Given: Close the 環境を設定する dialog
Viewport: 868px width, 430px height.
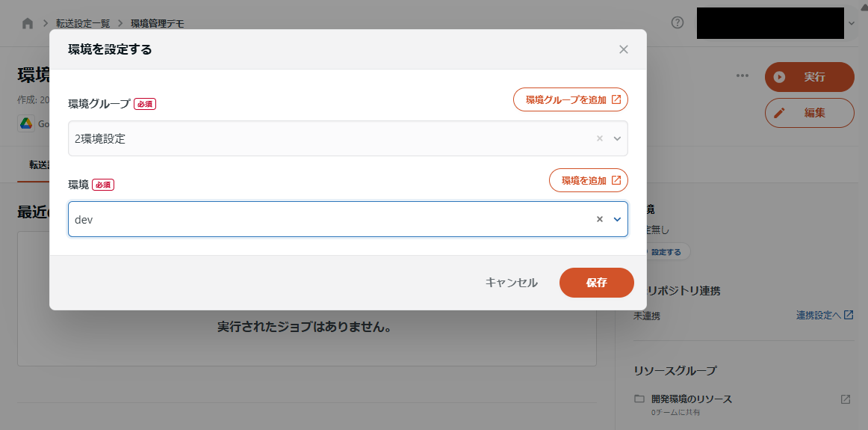Looking at the screenshot, I should [x=623, y=49].
